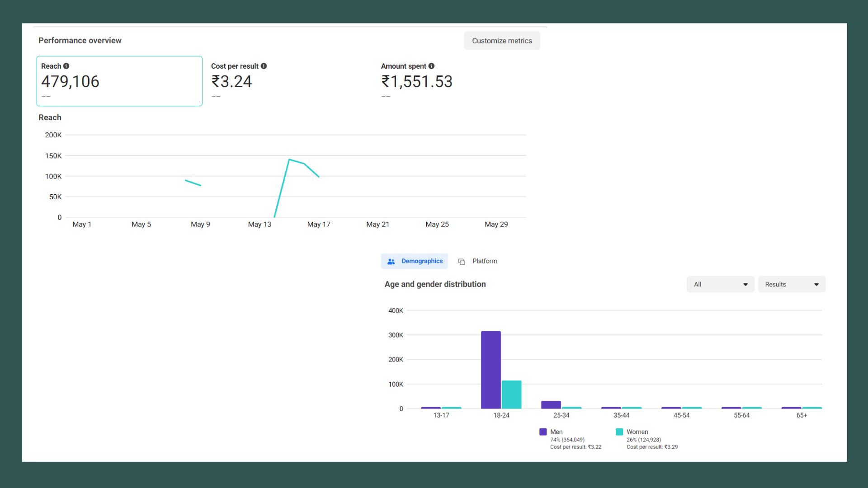Click the May 29 axis label

click(496, 225)
